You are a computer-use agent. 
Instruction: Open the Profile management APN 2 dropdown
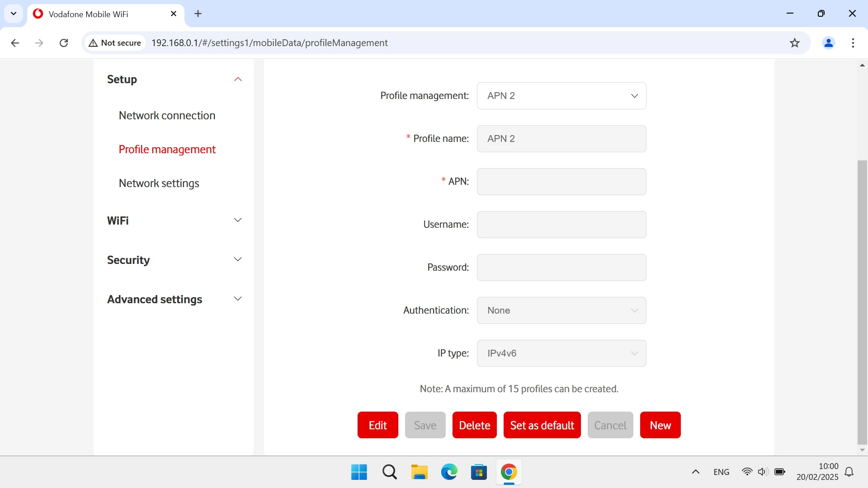(x=561, y=96)
